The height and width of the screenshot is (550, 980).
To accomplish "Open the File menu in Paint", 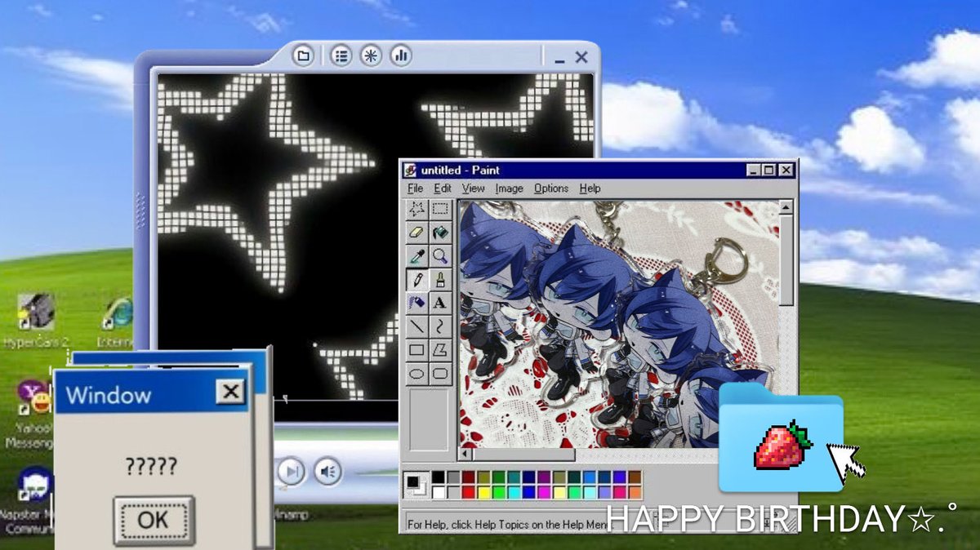I will [x=416, y=188].
